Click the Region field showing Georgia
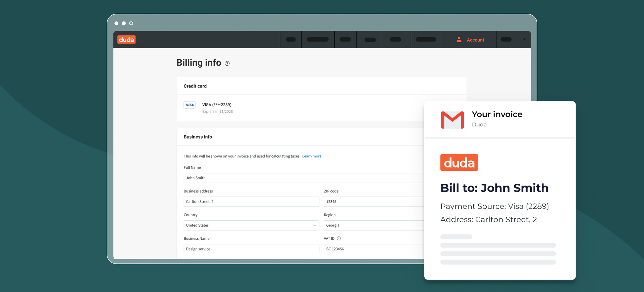The height and width of the screenshot is (292, 644). pyautogui.click(x=374, y=225)
